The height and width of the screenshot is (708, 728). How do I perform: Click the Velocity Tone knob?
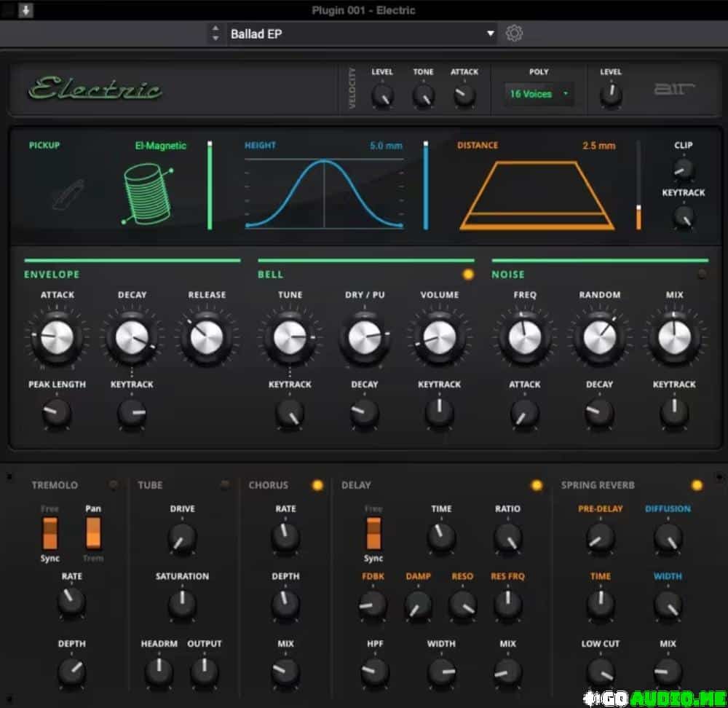point(424,95)
